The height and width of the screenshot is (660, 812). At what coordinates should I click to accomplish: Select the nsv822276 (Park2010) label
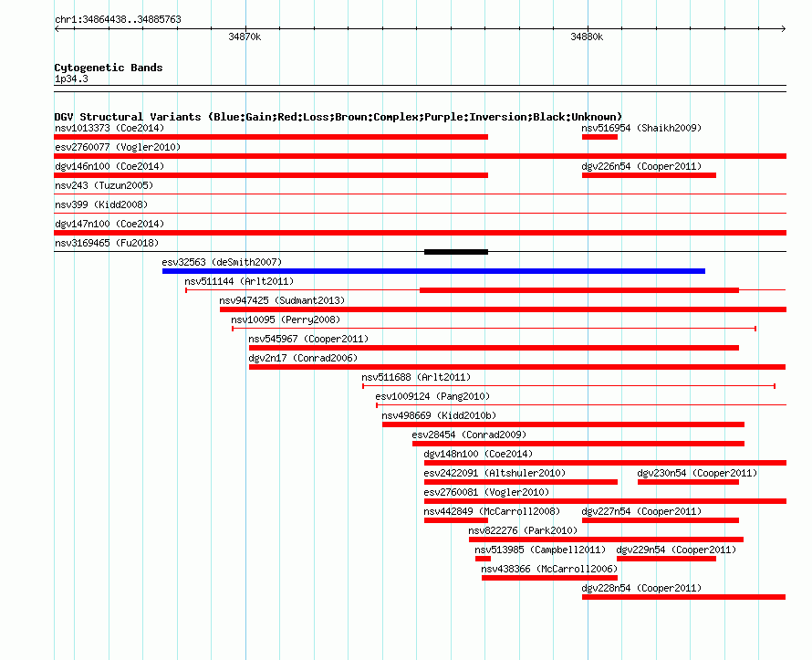(523, 530)
